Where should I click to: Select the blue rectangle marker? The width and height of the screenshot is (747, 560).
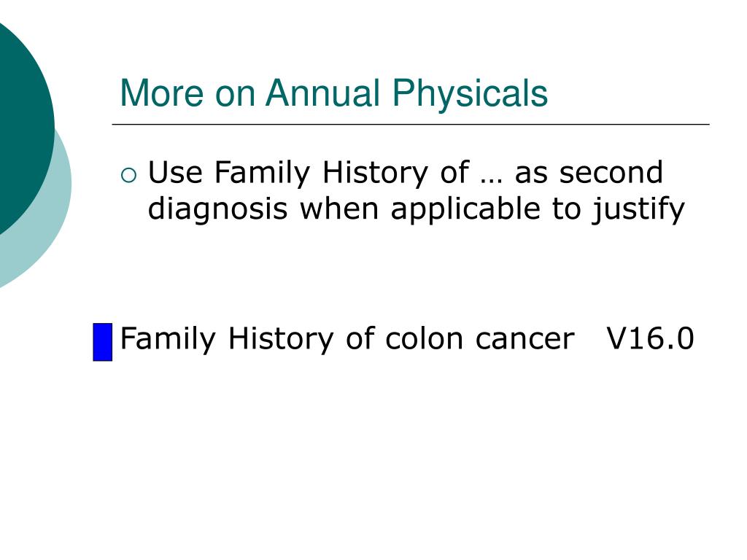click(102, 342)
